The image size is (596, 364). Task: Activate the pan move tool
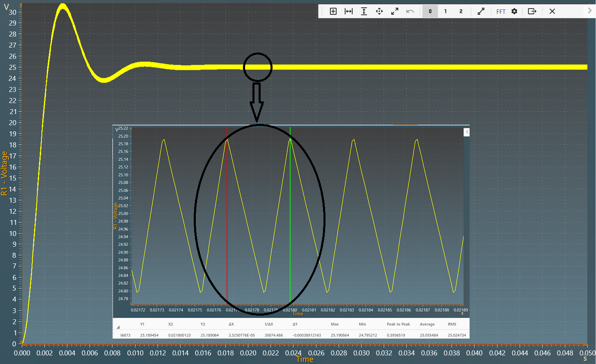pos(379,11)
